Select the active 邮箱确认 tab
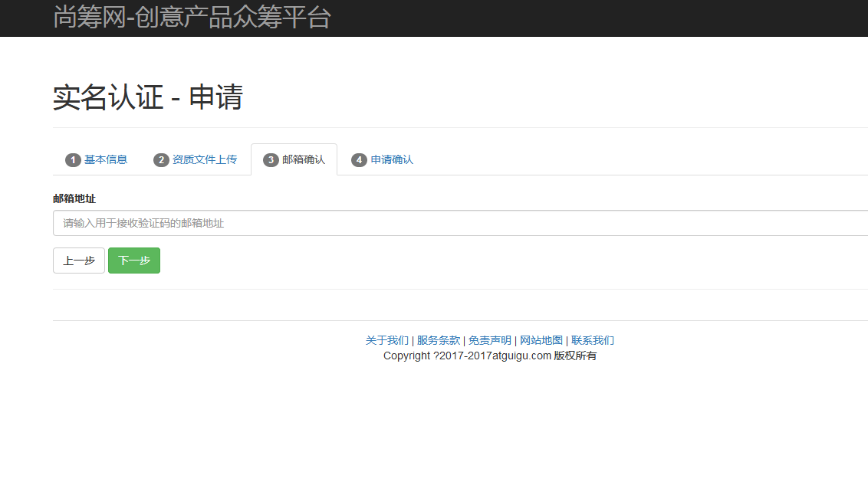868x485 pixels. 304,159
